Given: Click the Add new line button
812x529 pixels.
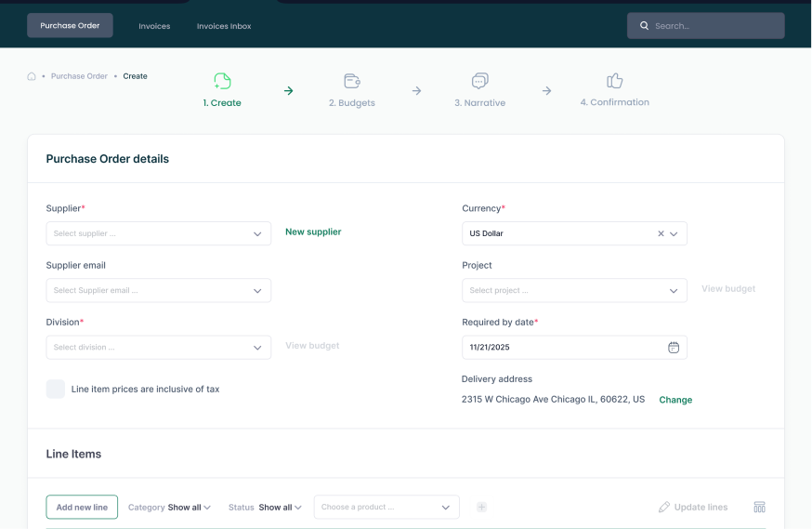Looking at the screenshot, I should [82, 508].
